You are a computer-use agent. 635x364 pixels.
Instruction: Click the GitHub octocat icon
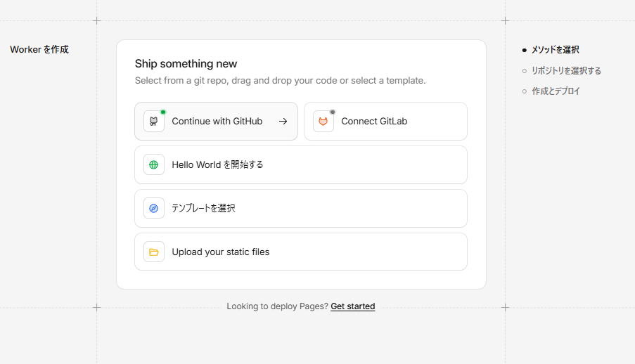153,122
